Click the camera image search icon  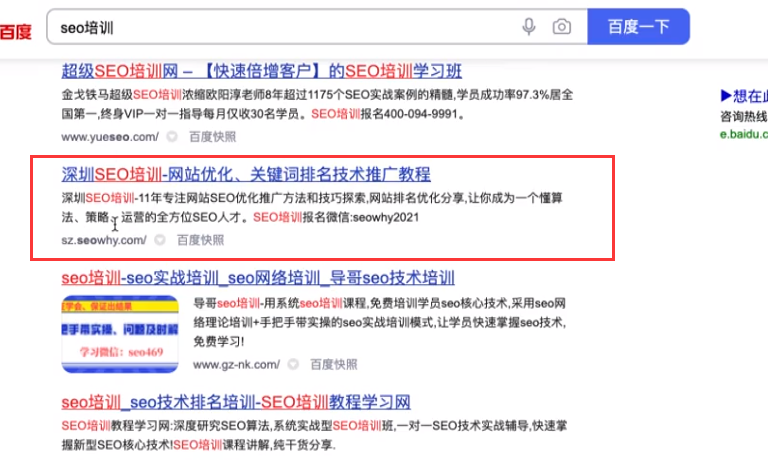tap(561, 26)
